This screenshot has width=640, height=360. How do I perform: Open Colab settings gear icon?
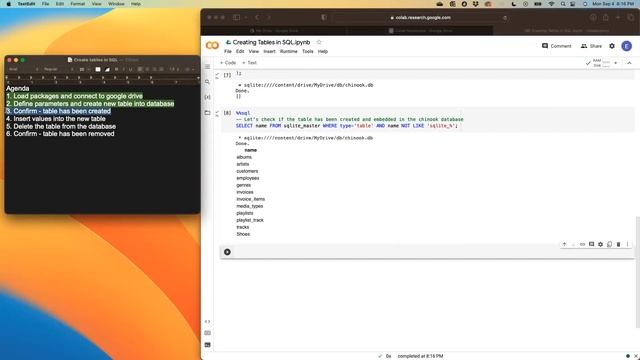click(x=612, y=46)
